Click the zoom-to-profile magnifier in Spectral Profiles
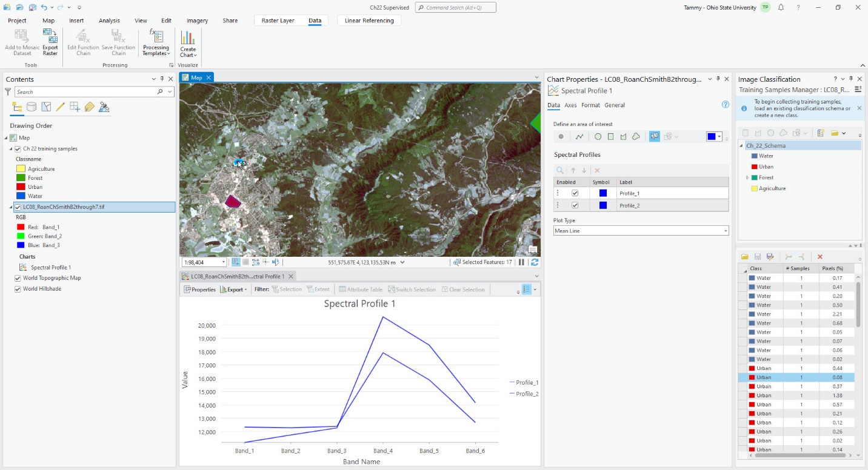Screen dimensions: 868x470 click(560, 171)
